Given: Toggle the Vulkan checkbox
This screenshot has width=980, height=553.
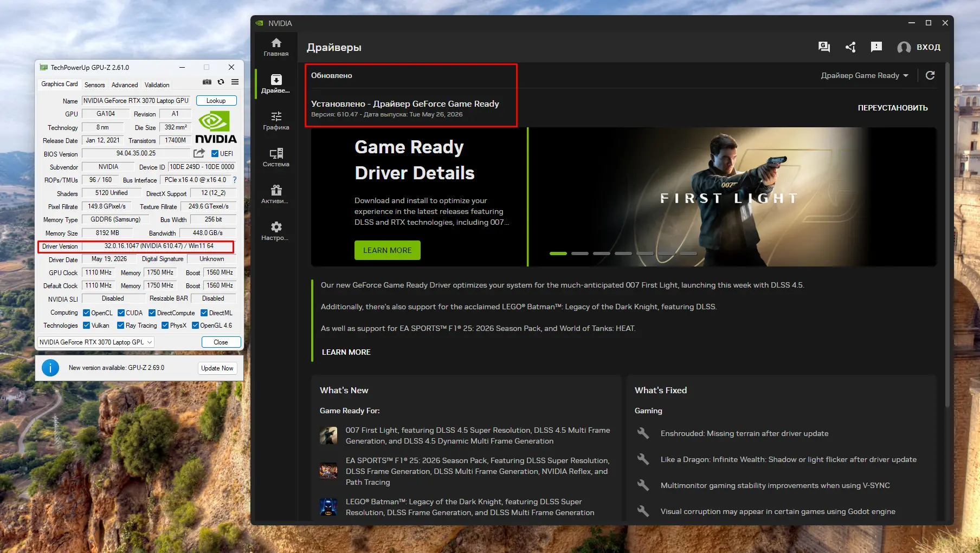Looking at the screenshot, I should click(86, 326).
